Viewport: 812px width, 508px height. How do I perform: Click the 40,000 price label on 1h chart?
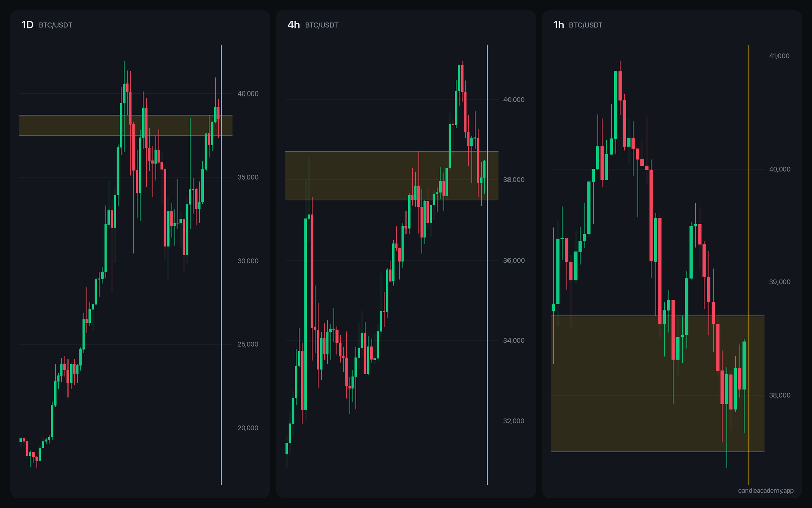coord(779,169)
